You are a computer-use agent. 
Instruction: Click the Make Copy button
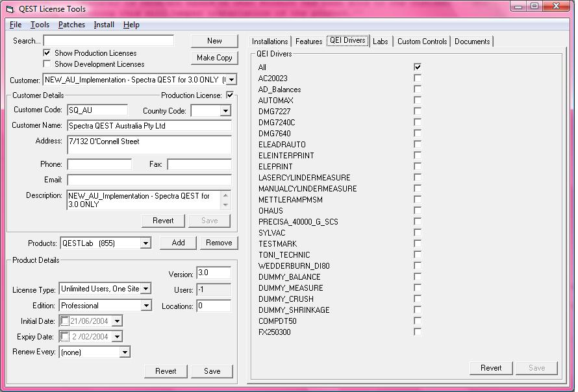click(x=214, y=58)
